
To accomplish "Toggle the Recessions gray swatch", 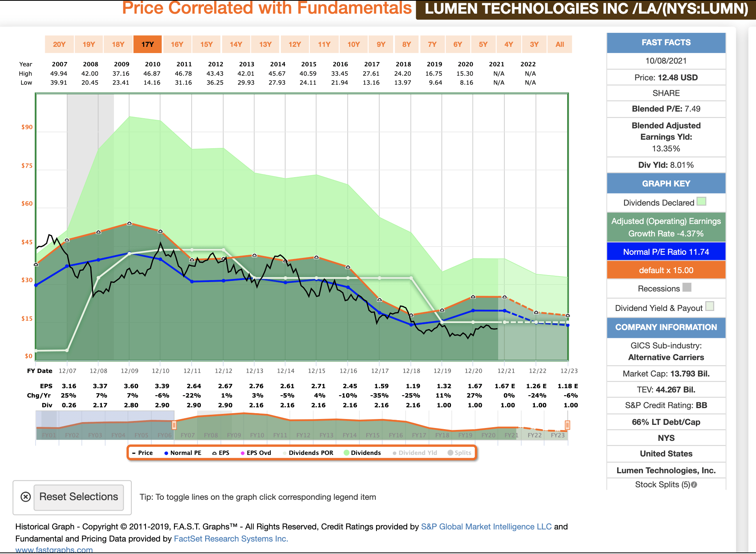I will coord(687,287).
